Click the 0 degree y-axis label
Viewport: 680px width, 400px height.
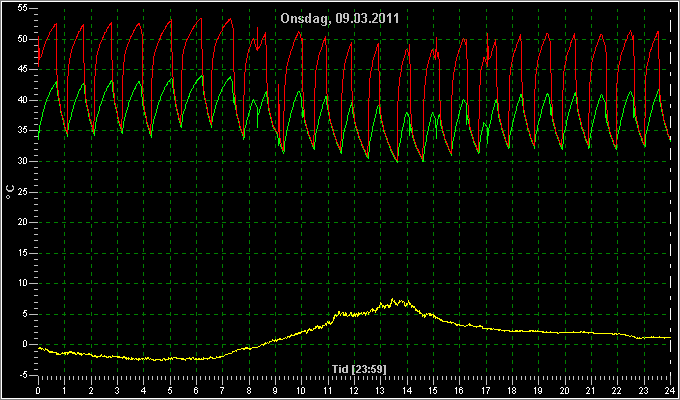point(25,344)
